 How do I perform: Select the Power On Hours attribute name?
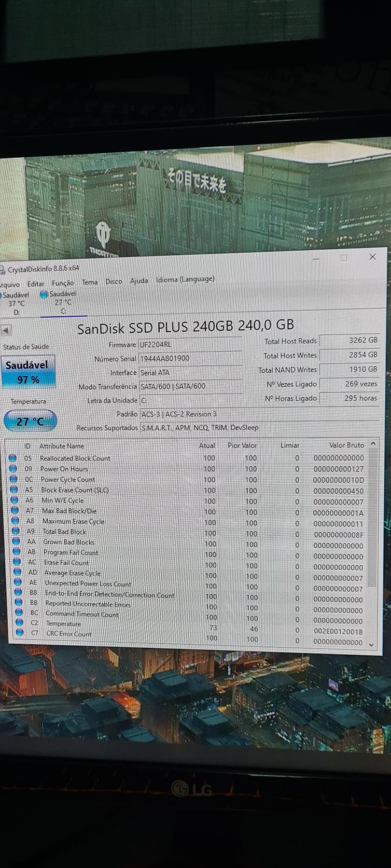pyautogui.click(x=64, y=469)
